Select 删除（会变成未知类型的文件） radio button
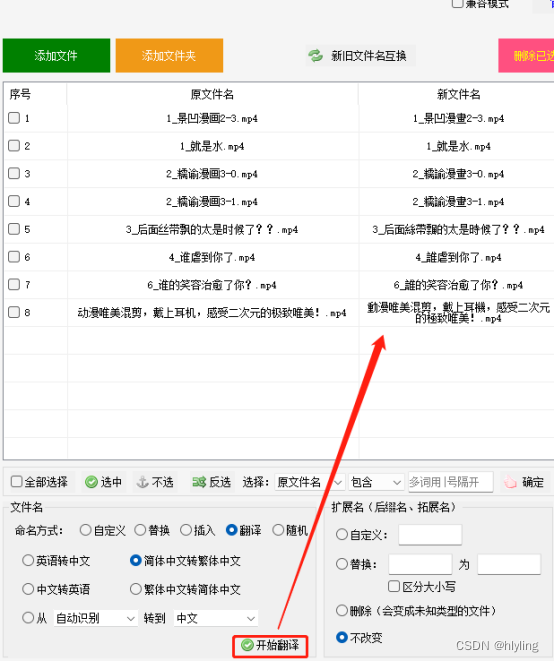Viewport: 554px width, 662px height. (342, 610)
